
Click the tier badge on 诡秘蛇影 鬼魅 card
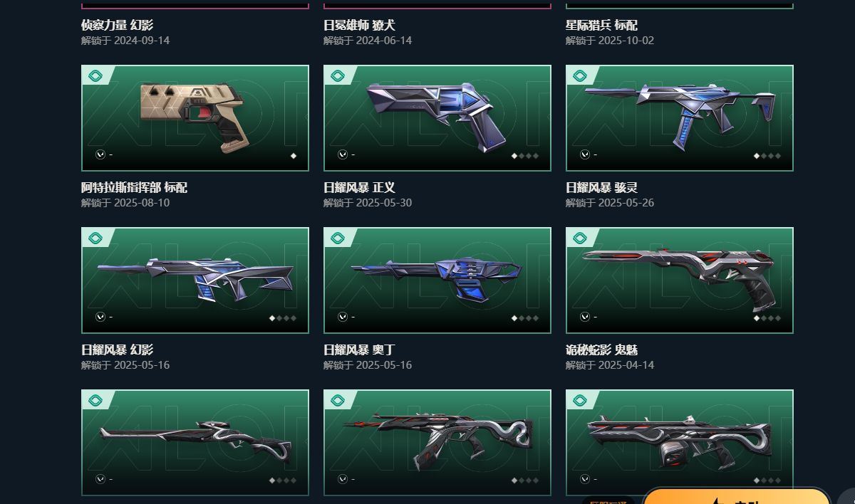coord(580,238)
